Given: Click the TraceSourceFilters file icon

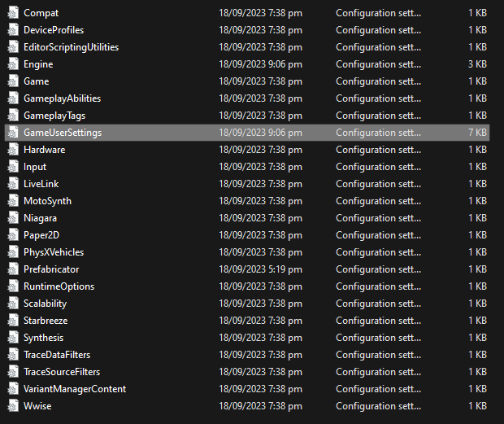Looking at the screenshot, I should (13, 372).
